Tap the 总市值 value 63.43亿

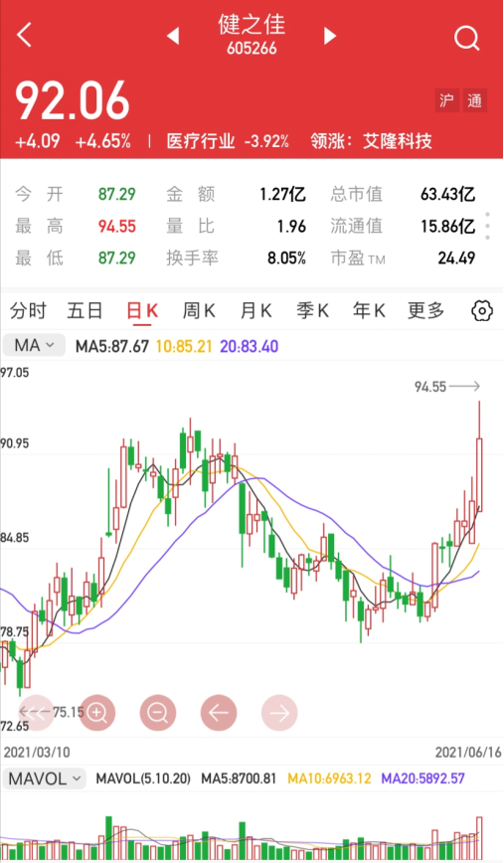tap(448, 194)
